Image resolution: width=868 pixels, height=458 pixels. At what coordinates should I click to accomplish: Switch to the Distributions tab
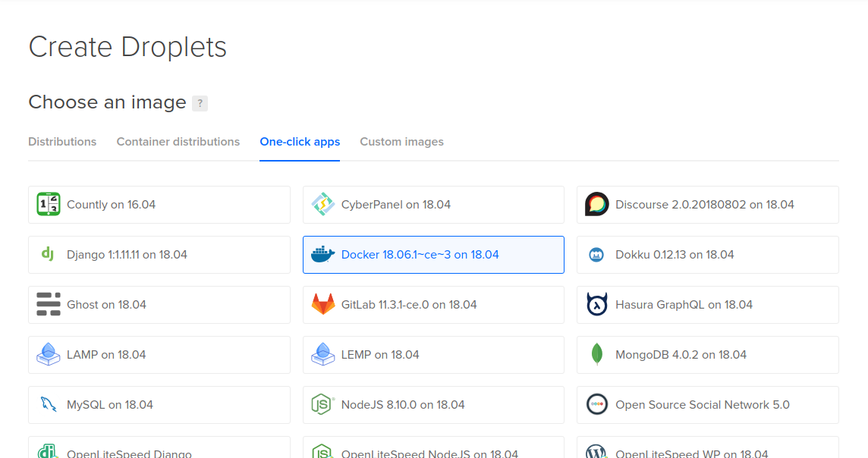tap(62, 142)
